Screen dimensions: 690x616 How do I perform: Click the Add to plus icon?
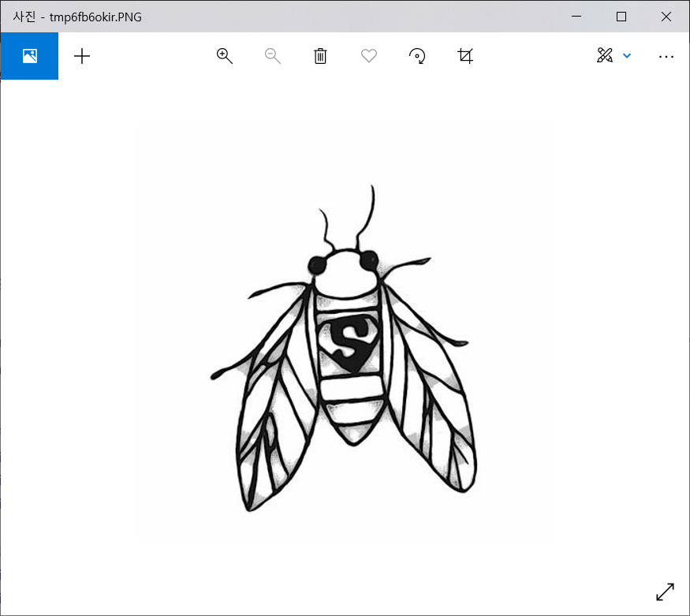click(82, 56)
